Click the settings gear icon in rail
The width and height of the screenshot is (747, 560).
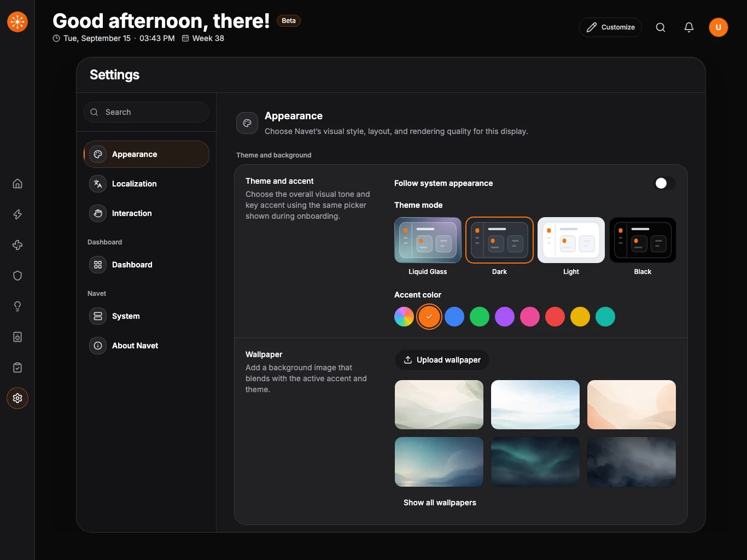pos(17,398)
